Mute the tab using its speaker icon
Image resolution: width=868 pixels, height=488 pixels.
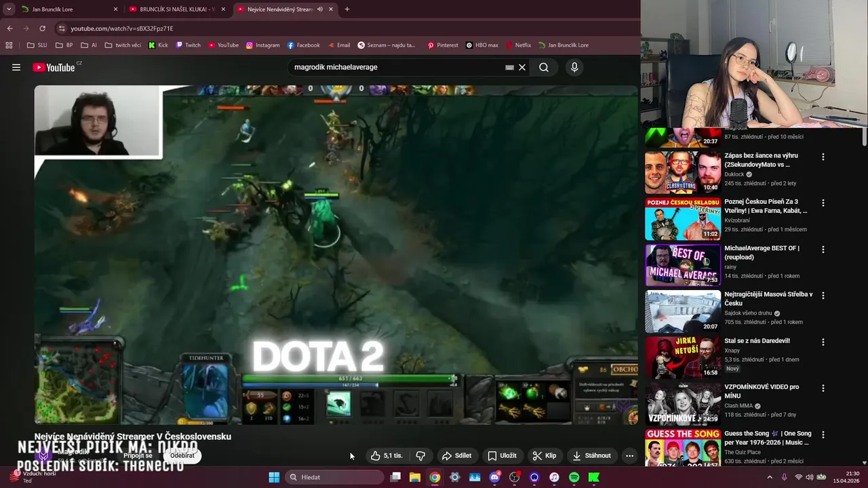tap(320, 9)
